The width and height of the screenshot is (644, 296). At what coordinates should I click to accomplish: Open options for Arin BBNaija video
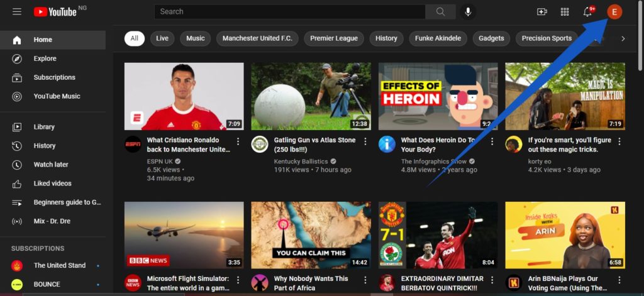(619, 280)
